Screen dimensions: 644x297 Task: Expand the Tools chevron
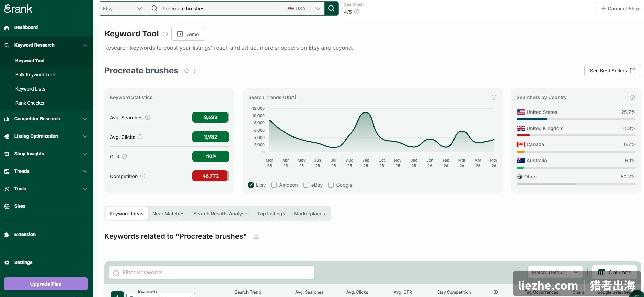[85, 189]
